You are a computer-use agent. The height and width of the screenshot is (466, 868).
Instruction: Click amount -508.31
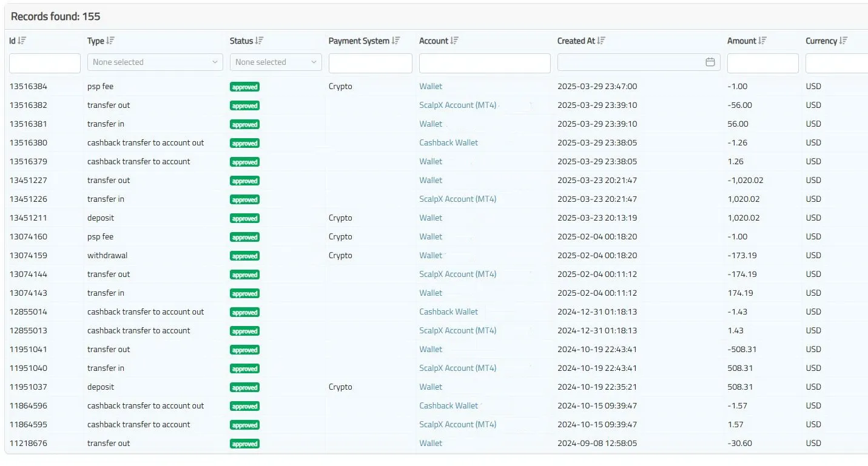pos(742,349)
